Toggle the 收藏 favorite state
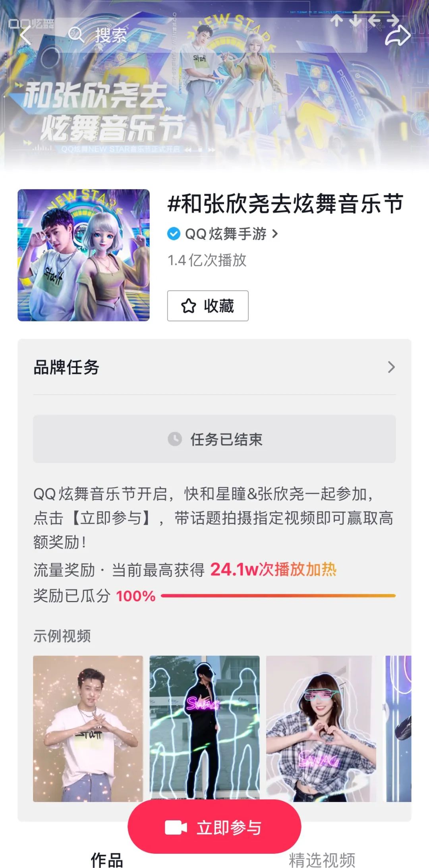The height and width of the screenshot is (868, 429). 208,306
